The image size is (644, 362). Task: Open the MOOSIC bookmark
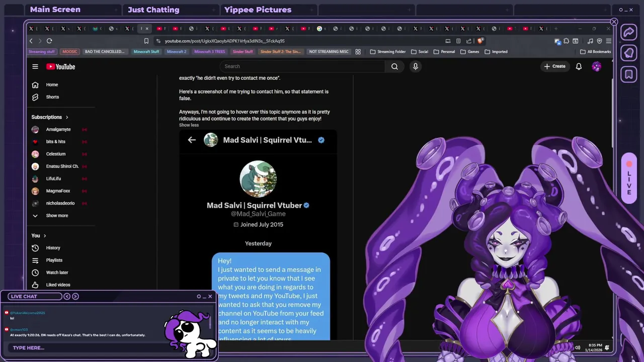(70, 52)
